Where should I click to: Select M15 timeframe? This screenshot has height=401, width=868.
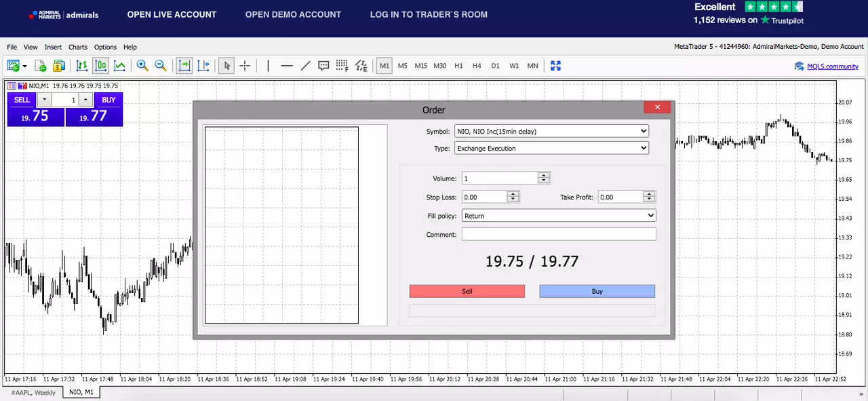click(x=421, y=66)
